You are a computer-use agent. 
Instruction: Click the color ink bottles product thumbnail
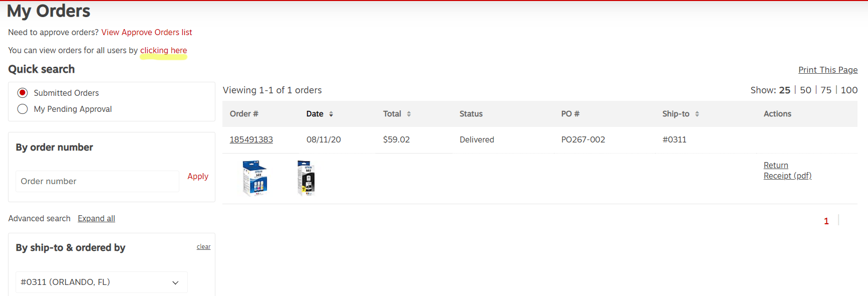tap(255, 178)
